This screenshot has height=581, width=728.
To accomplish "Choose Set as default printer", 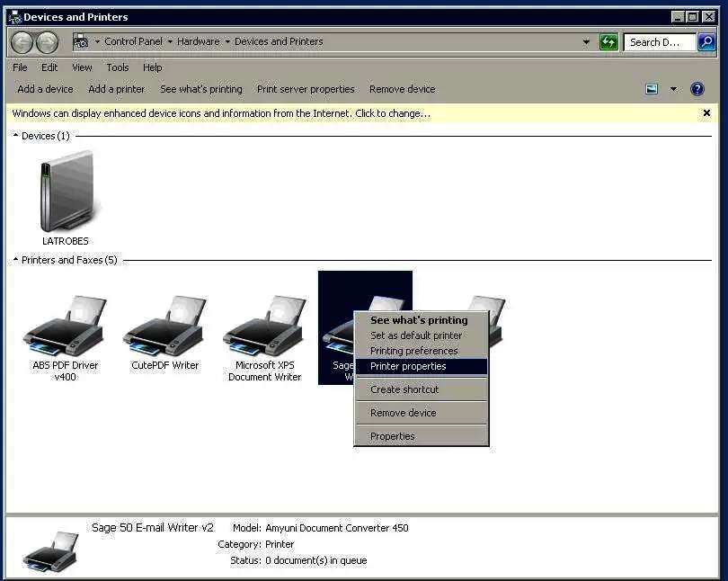I will pos(422,335).
